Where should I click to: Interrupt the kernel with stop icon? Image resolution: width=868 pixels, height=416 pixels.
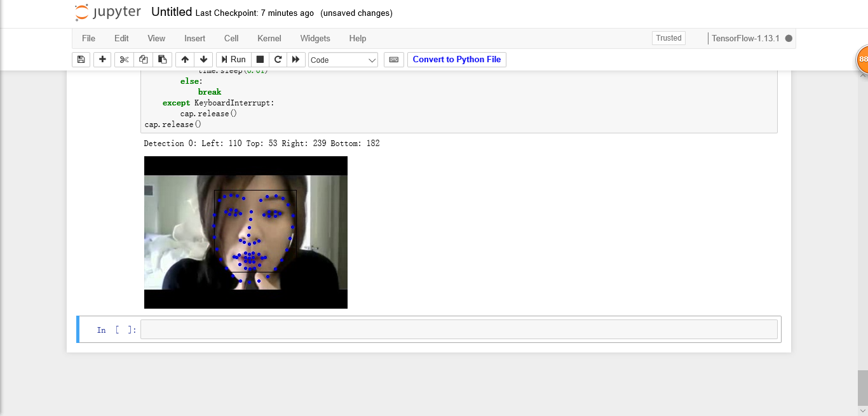coord(259,59)
